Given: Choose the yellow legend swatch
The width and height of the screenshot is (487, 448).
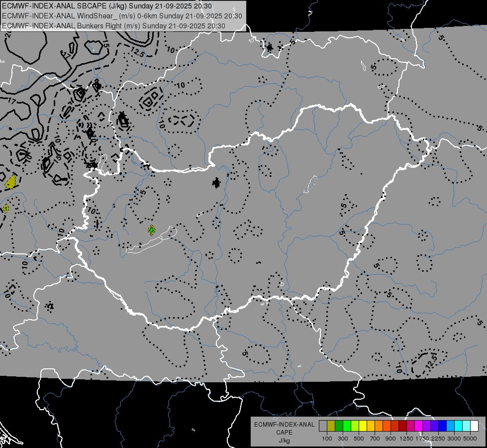Looking at the screenshot, I should pos(363,426).
